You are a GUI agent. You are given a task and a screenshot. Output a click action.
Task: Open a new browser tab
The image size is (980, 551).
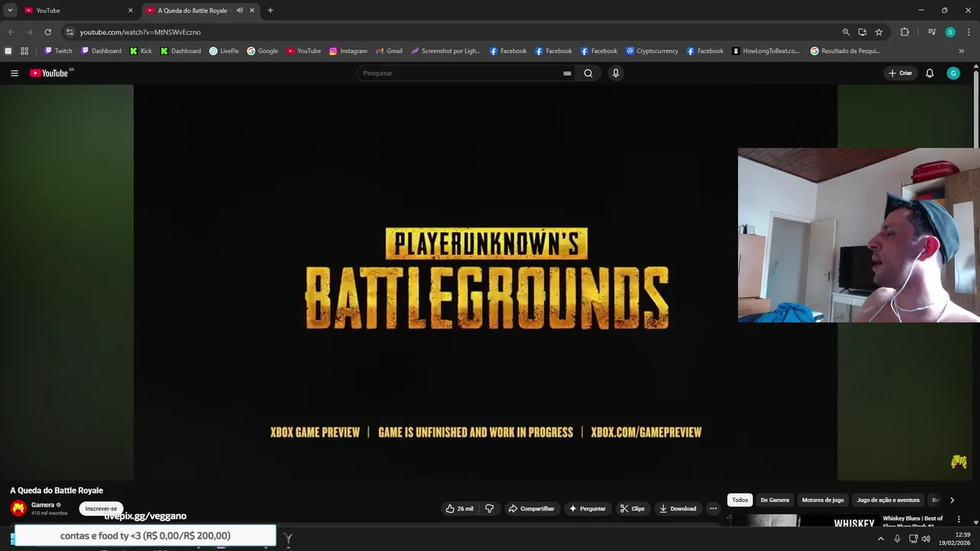tap(270, 11)
